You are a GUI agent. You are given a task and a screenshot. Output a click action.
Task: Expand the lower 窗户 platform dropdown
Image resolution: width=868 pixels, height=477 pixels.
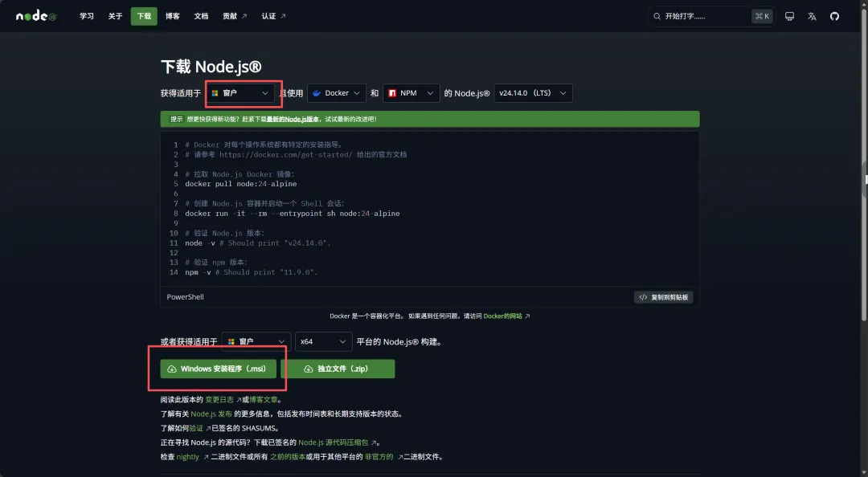coord(256,341)
